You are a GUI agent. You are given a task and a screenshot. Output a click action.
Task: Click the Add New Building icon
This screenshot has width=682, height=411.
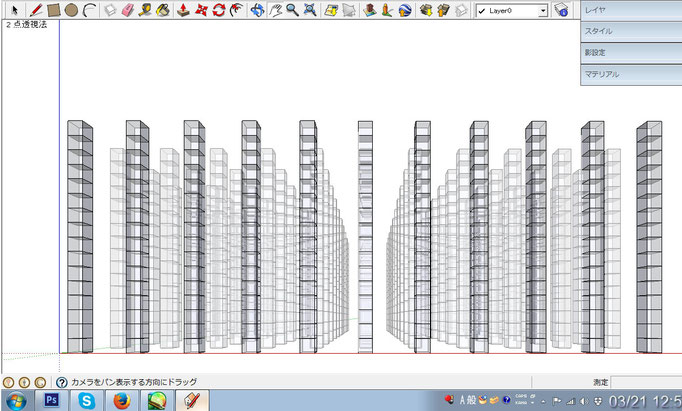369,10
